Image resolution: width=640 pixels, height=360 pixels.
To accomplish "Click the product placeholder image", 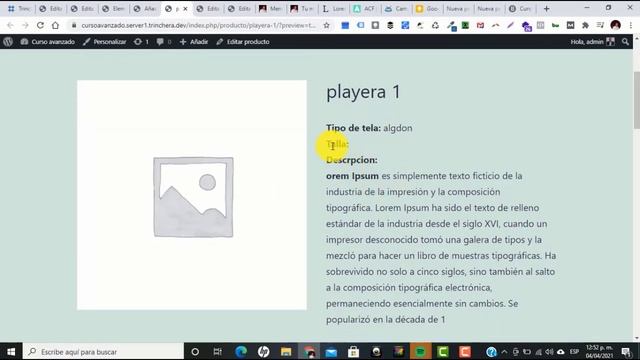I will (192, 195).
